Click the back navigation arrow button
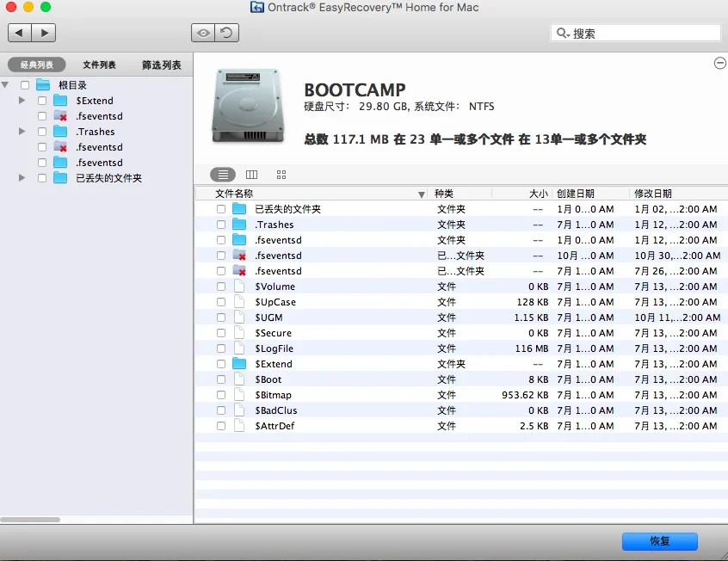Viewport: 728px width, 561px height. click(x=20, y=33)
